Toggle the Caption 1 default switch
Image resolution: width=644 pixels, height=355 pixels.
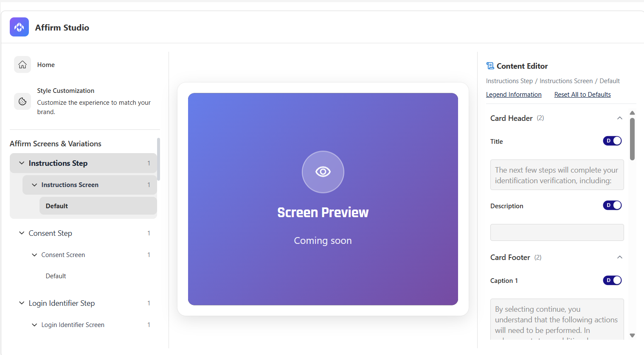coord(612,280)
